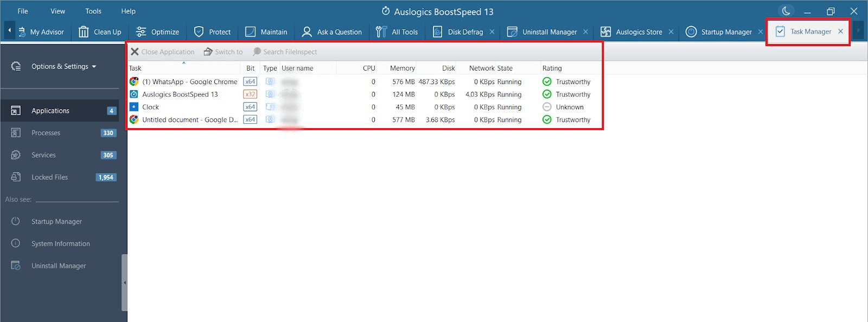Click the Chrome icon beside Untitled document
The height and width of the screenshot is (322, 868).
[134, 119]
